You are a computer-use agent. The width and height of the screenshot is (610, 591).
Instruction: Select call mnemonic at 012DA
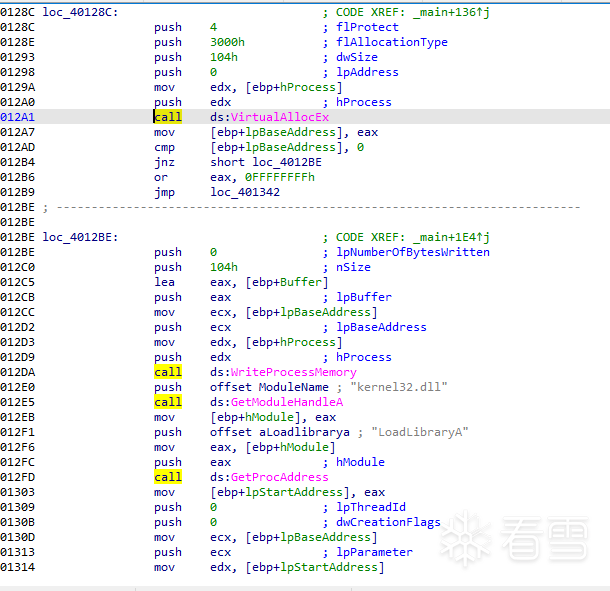point(168,372)
